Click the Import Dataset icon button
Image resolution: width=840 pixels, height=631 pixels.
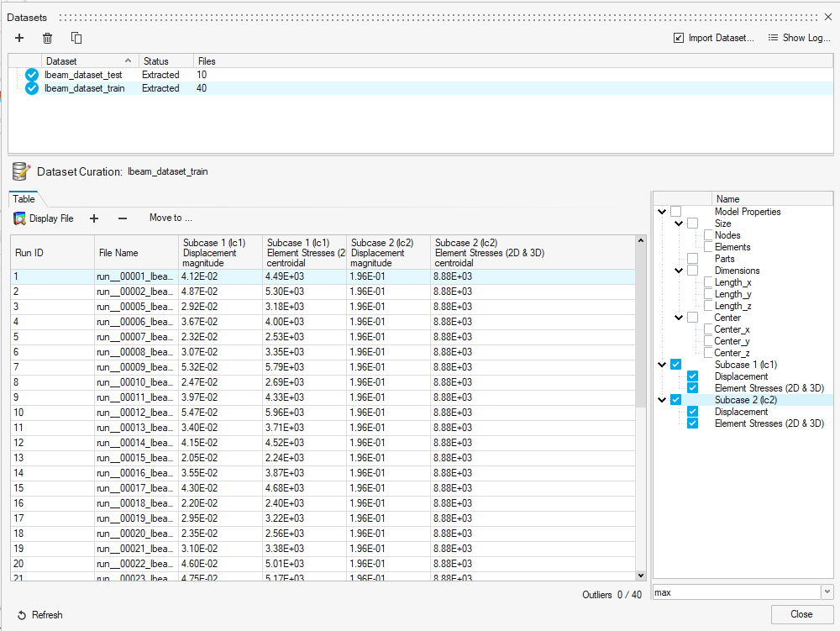coord(679,38)
